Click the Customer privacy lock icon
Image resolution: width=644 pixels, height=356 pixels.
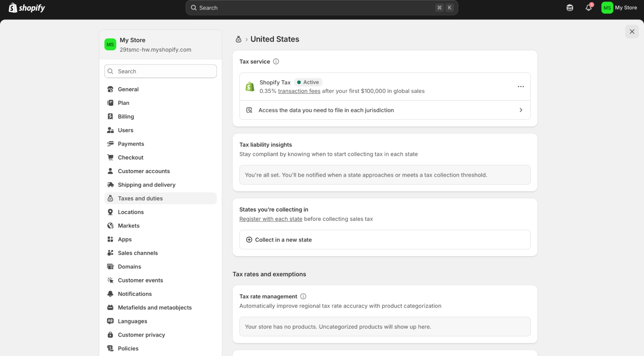click(110, 335)
